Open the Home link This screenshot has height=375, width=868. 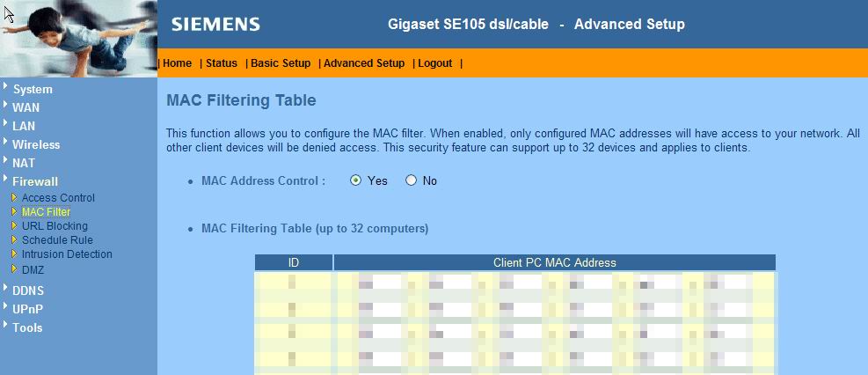178,63
